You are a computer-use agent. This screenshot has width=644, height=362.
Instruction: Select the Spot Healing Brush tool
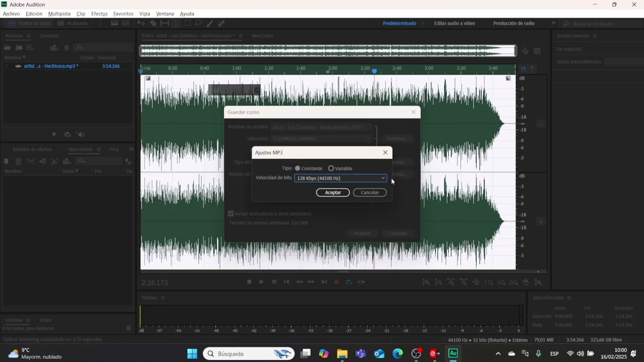pyautogui.click(x=221, y=23)
